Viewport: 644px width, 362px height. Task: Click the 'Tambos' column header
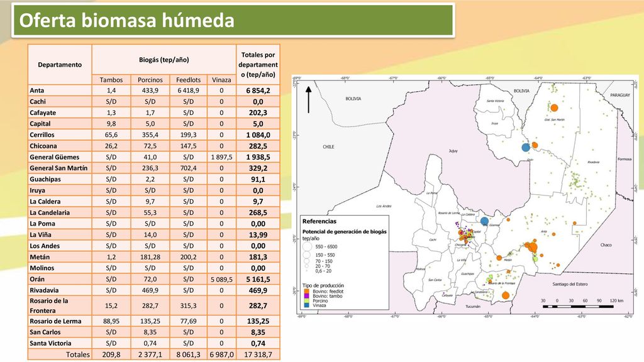click(x=111, y=80)
